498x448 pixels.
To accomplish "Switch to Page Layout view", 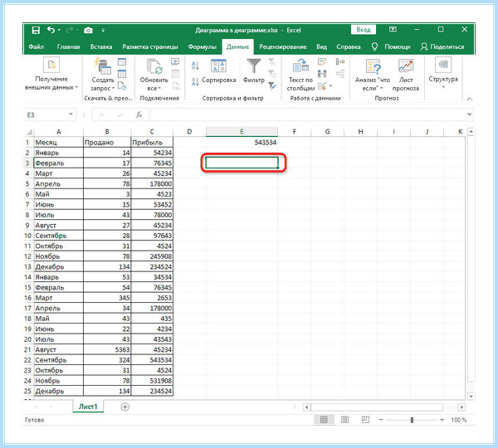I will [x=344, y=420].
